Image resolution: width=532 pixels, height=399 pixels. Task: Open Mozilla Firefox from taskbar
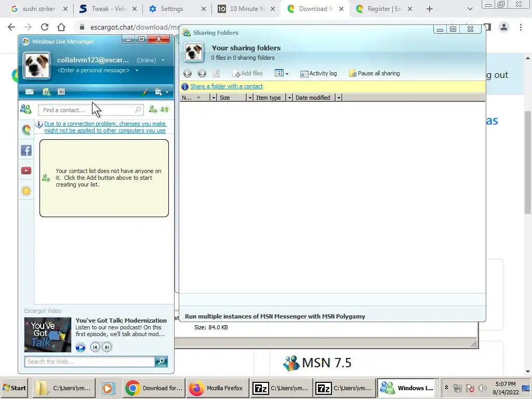pos(217,388)
